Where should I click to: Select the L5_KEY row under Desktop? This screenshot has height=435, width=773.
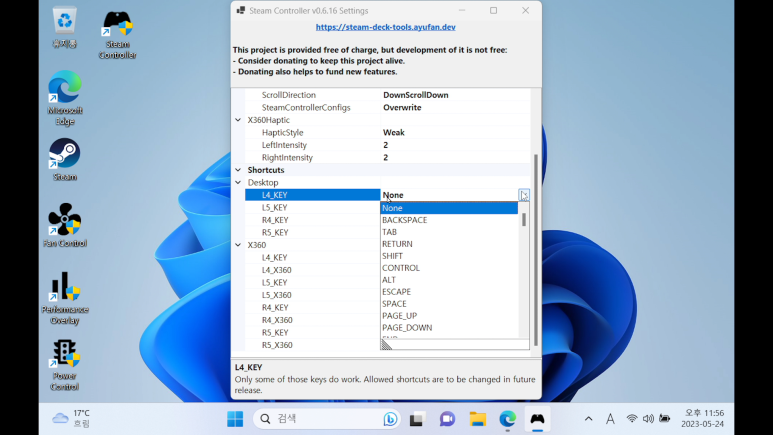(313, 208)
